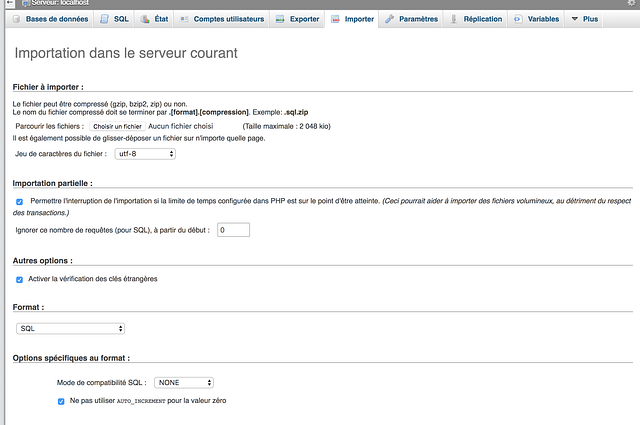
Task: Open the Exporter tab
Action: click(297, 19)
